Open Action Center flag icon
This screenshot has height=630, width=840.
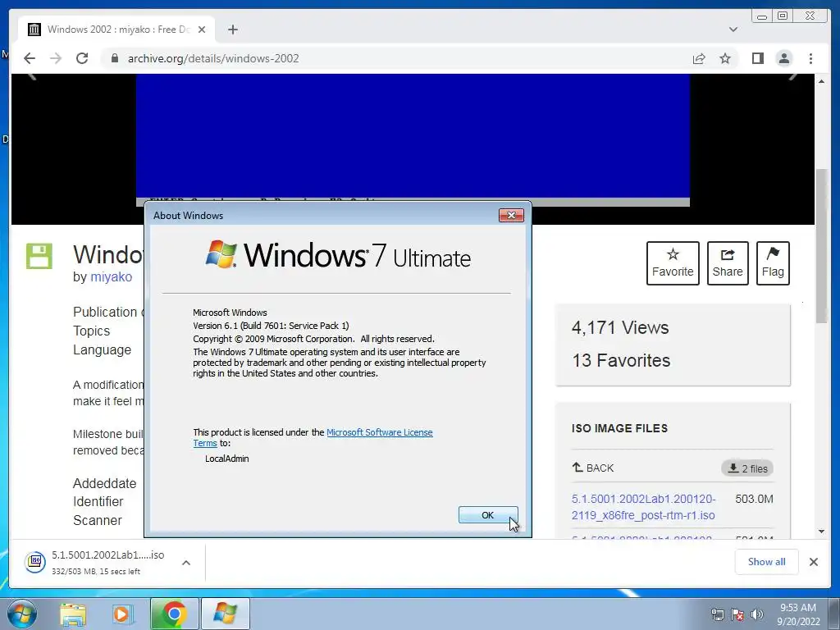point(737,614)
